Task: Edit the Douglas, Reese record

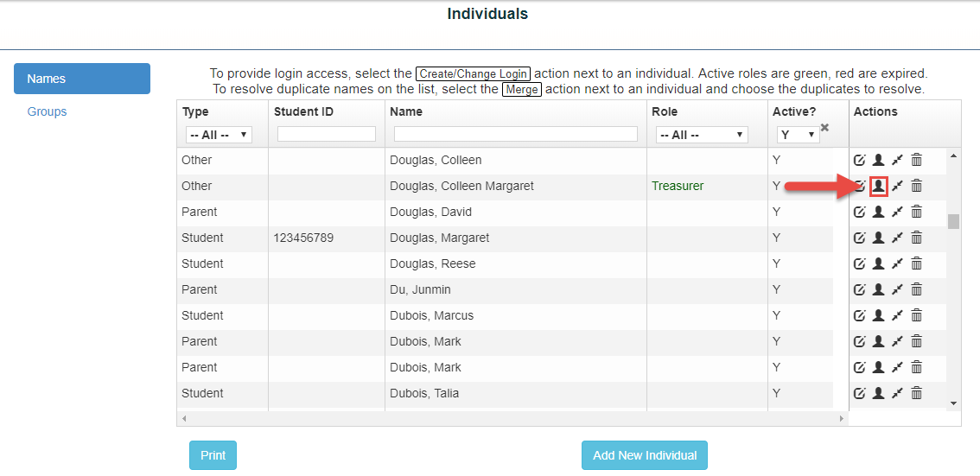Action: click(x=859, y=263)
